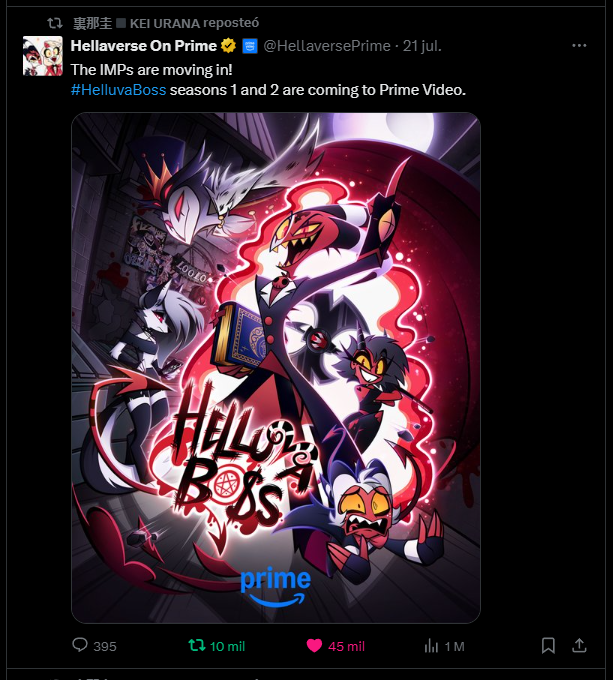The width and height of the screenshot is (613, 680).
Task: Open the three-dot more options menu
Action: coord(579,46)
